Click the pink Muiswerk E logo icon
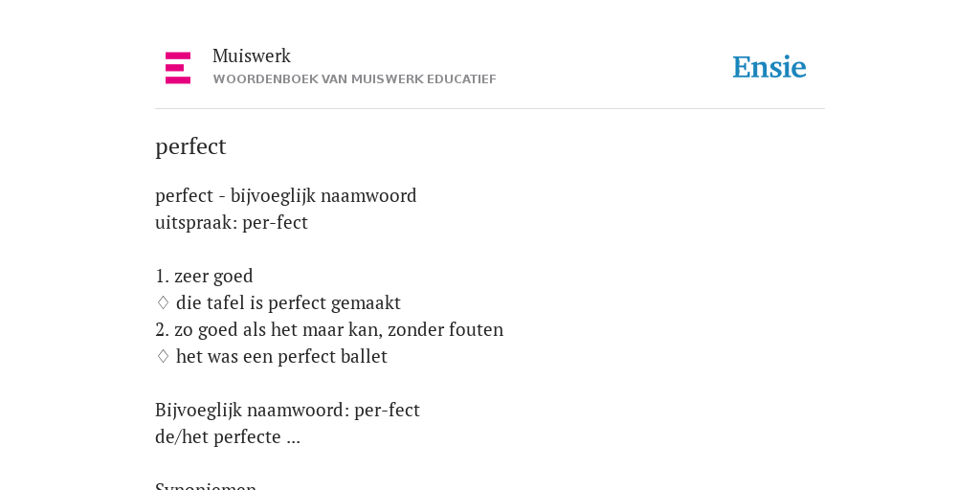Viewport: 980px width, 490px height. coord(178,68)
